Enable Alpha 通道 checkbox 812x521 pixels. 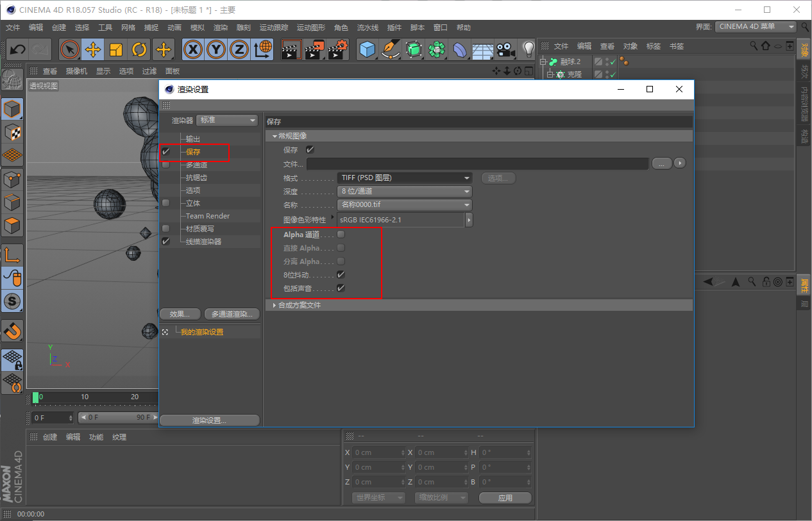341,235
